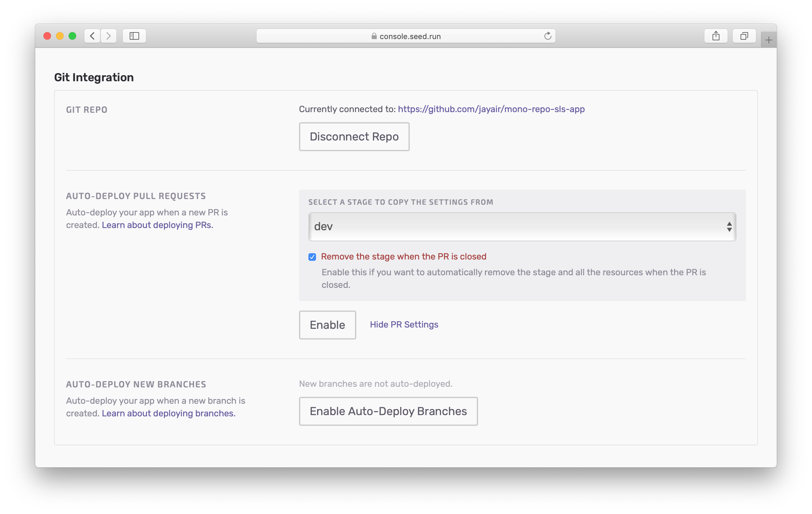The width and height of the screenshot is (812, 514).
Task: Click Disconnect Repo button
Action: click(353, 137)
